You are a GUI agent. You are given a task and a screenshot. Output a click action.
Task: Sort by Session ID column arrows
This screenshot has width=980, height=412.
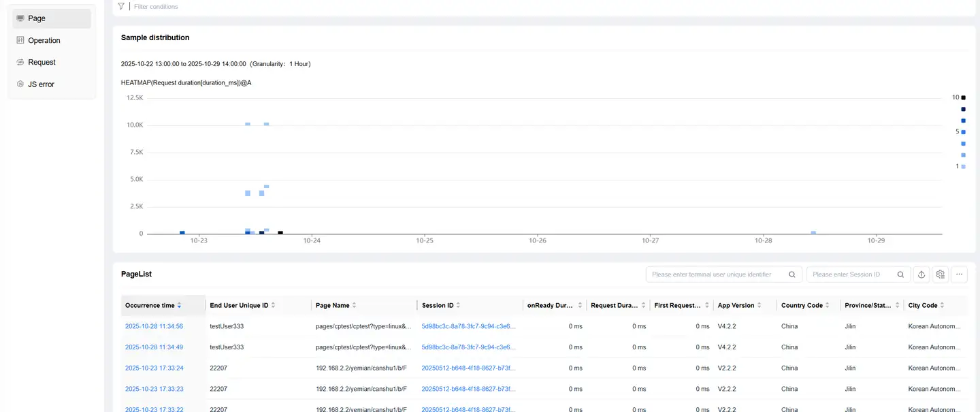pos(458,306)
